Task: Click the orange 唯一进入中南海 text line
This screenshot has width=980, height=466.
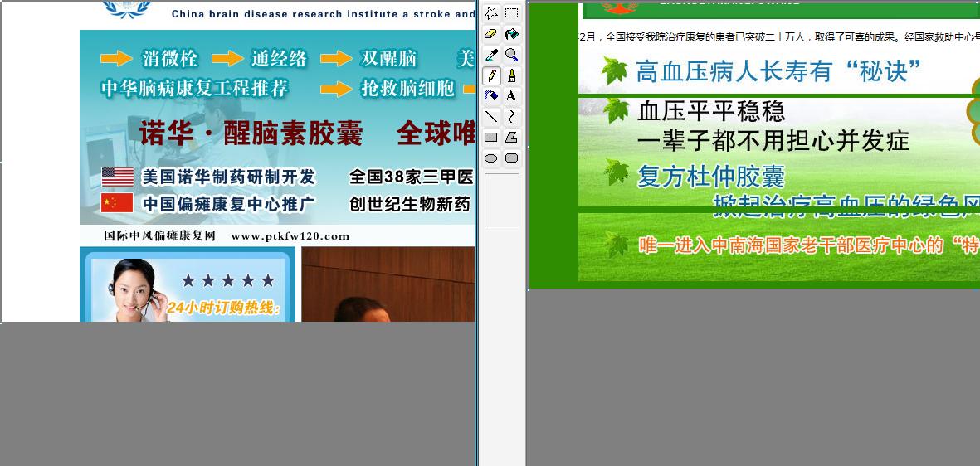Action: tap(809, 245)
